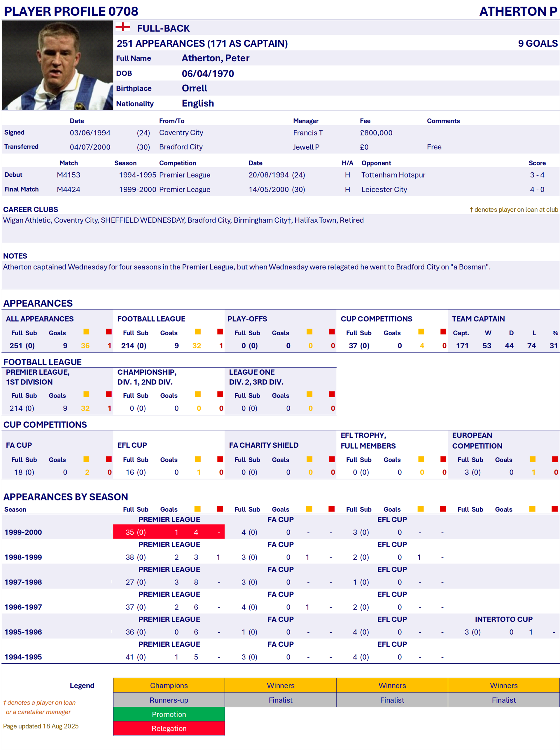Click red card icon under Championship section

tap(220, 394)
